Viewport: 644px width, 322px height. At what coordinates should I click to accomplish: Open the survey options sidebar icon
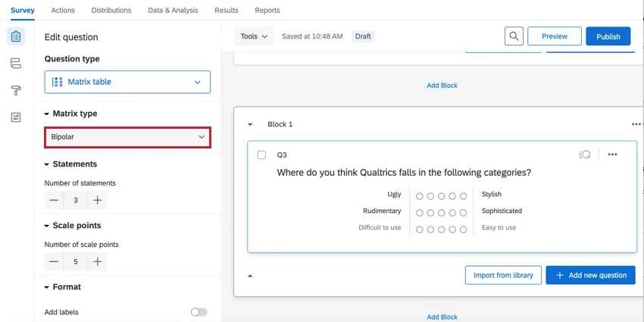click(x=16, y=117)
